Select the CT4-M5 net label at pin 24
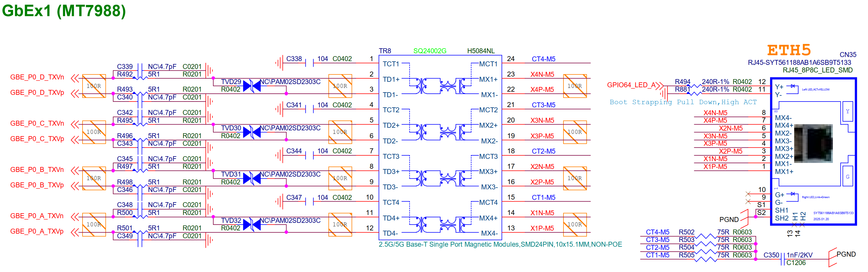This screenshot has width=868, height=272. [x=543, y=59]
